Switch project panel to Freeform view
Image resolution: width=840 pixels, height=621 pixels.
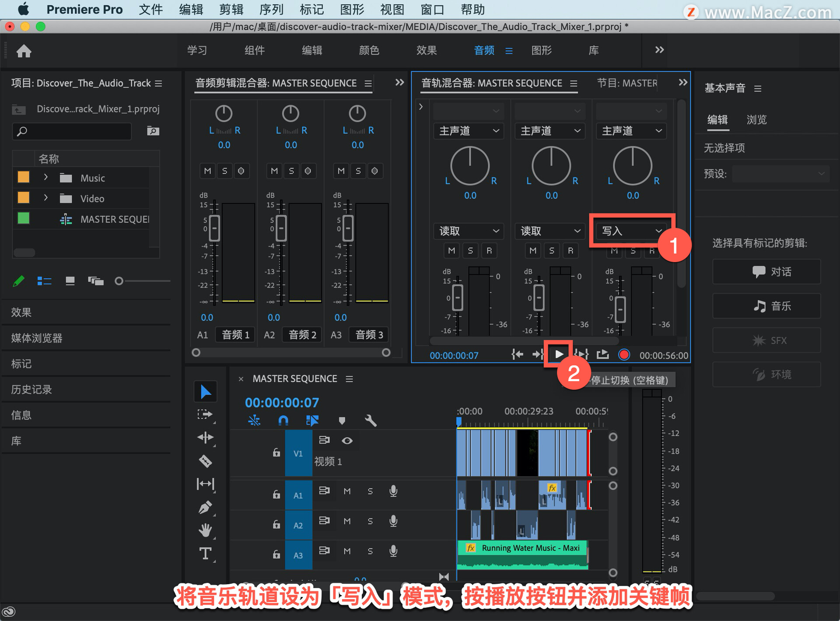pos(95,281)
